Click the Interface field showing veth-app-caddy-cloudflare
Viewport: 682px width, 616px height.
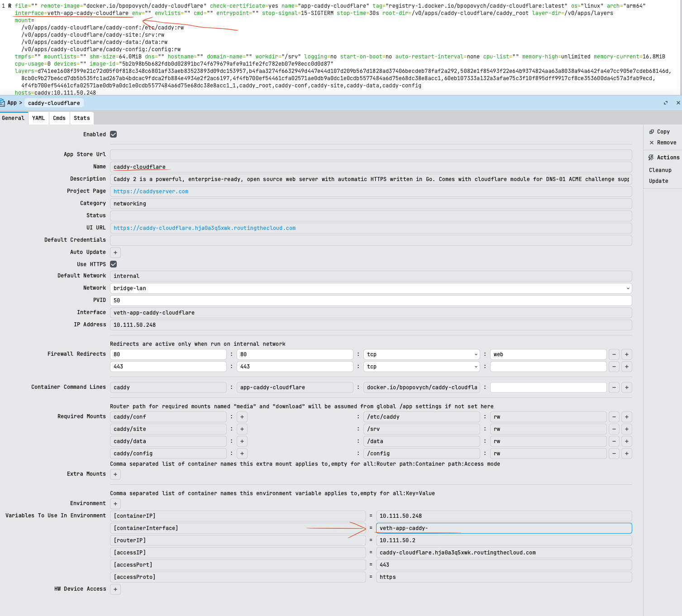click(x=371, y=313)
